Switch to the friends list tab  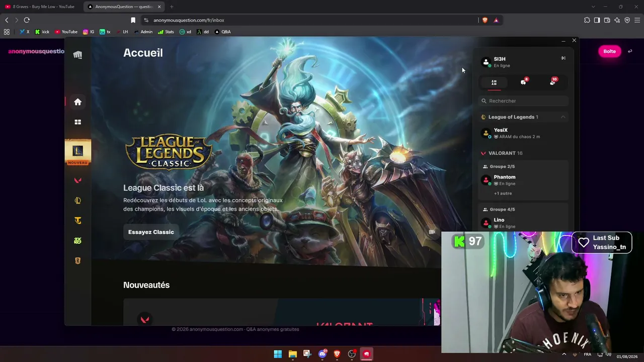pos(494,82)
